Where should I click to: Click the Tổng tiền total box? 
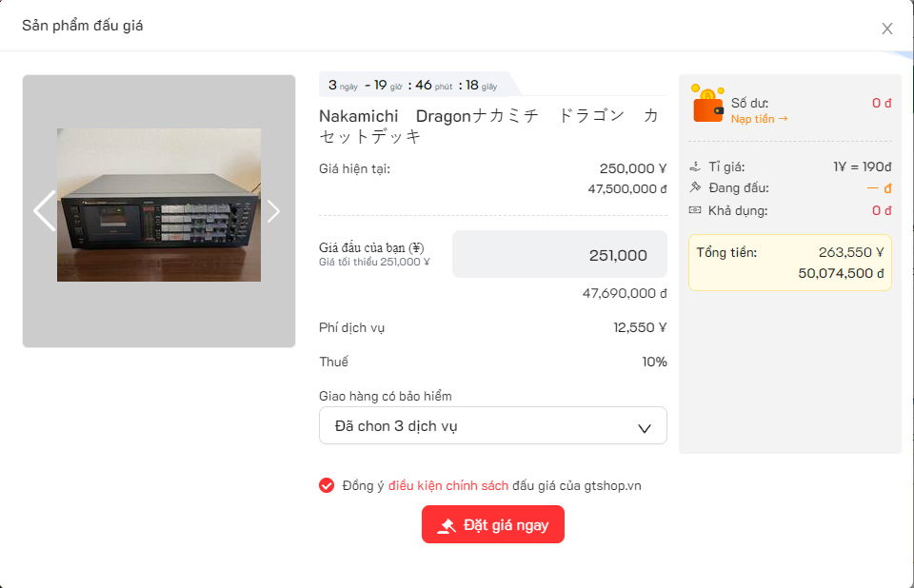[x=789, y=263]
